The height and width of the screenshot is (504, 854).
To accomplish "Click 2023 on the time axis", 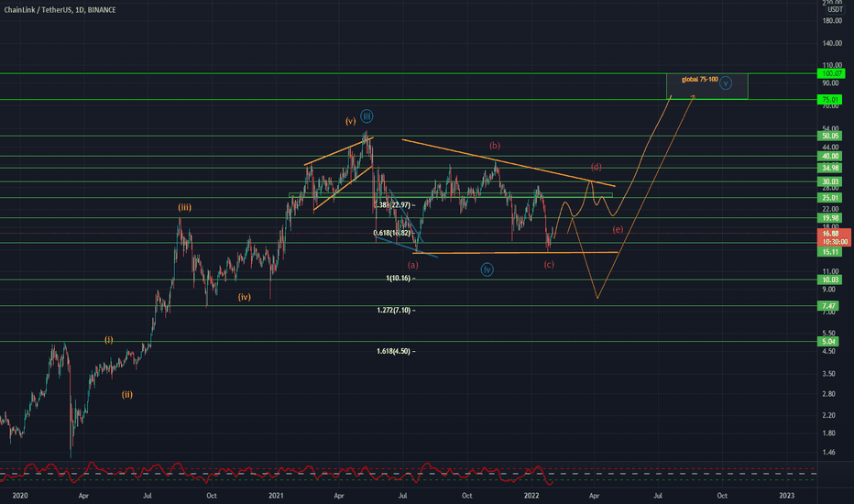I will pyautogui.click(x=786, y=496).
